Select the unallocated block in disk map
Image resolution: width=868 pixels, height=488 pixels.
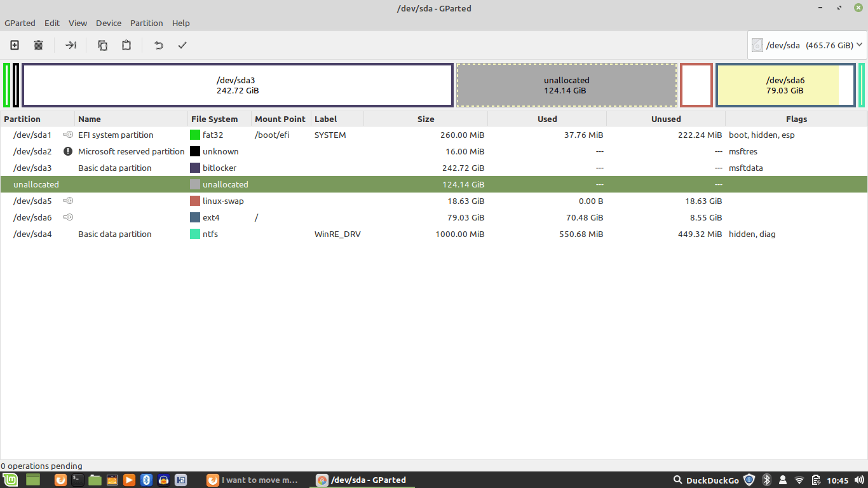pyautogui.click(x=567, y=85)
